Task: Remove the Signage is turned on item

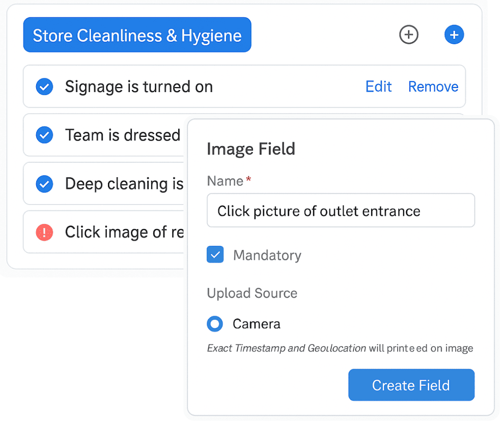Action: [x=433, y=87]
